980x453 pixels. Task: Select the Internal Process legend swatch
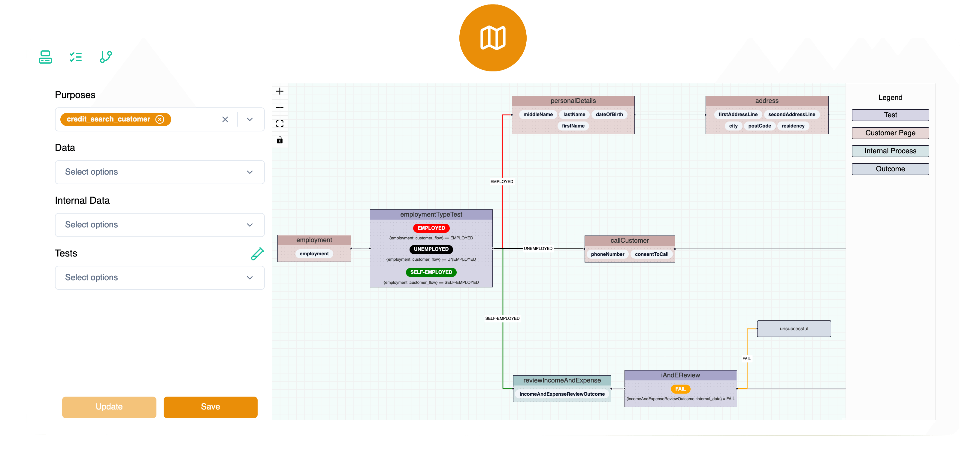[890, 151]
